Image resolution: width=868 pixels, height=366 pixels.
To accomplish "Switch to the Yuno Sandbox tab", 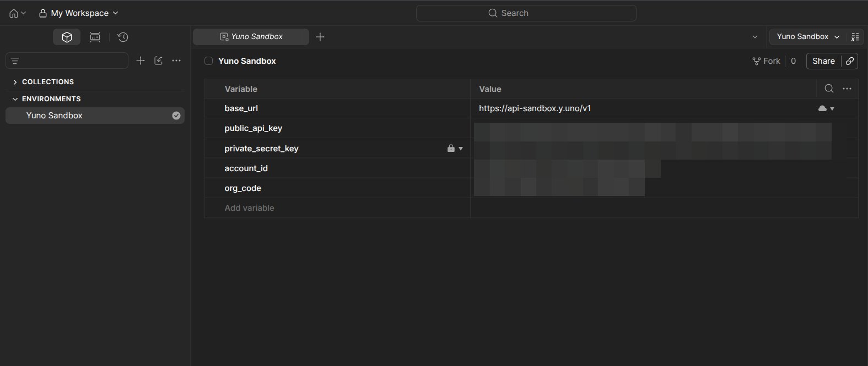I will 251,36.
